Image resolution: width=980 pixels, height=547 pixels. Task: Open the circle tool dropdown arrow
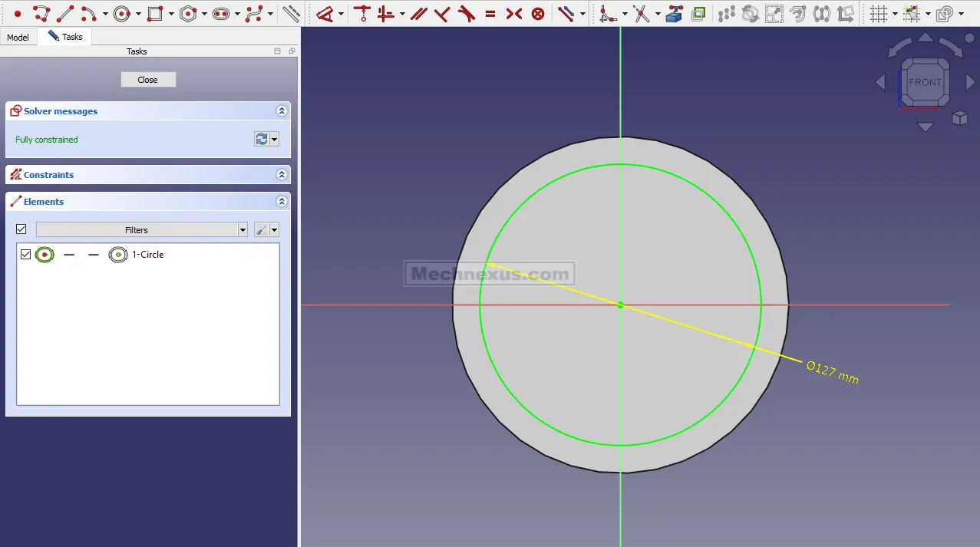click(138, 14)
